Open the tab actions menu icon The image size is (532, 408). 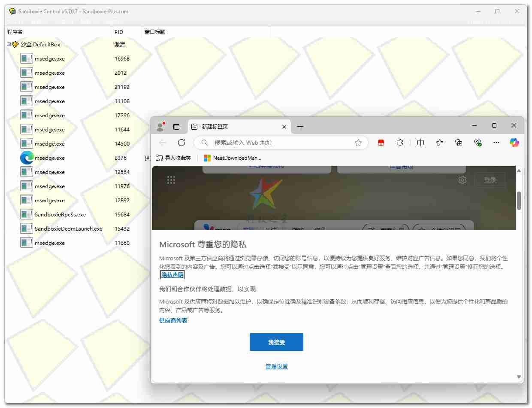click(176, 126)
